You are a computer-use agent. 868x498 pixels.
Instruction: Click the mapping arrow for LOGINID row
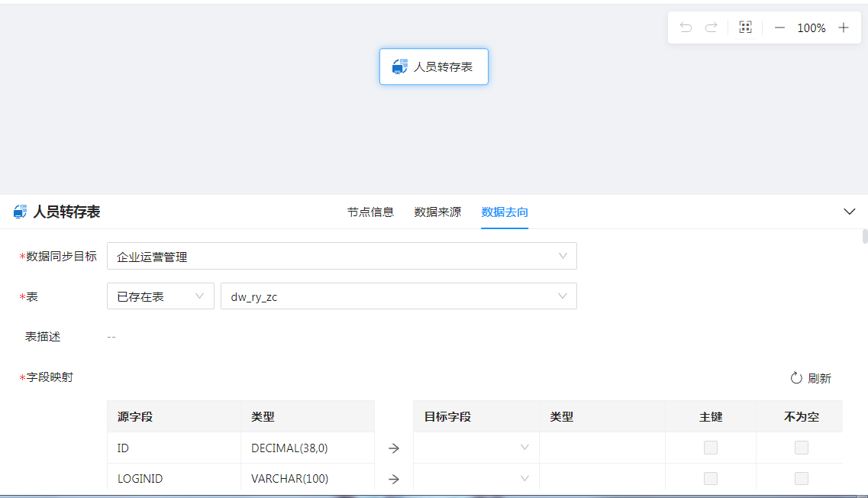[x=394, y=479]
